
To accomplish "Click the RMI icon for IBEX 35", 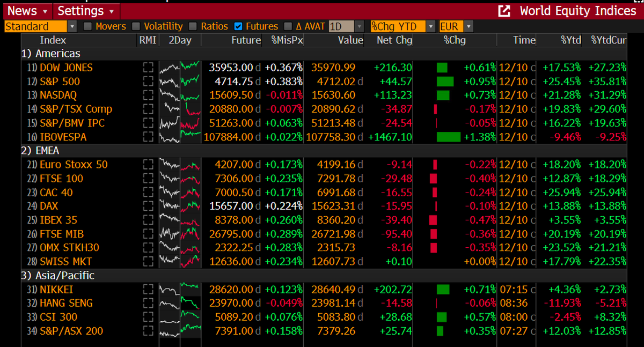I will 148,220.
